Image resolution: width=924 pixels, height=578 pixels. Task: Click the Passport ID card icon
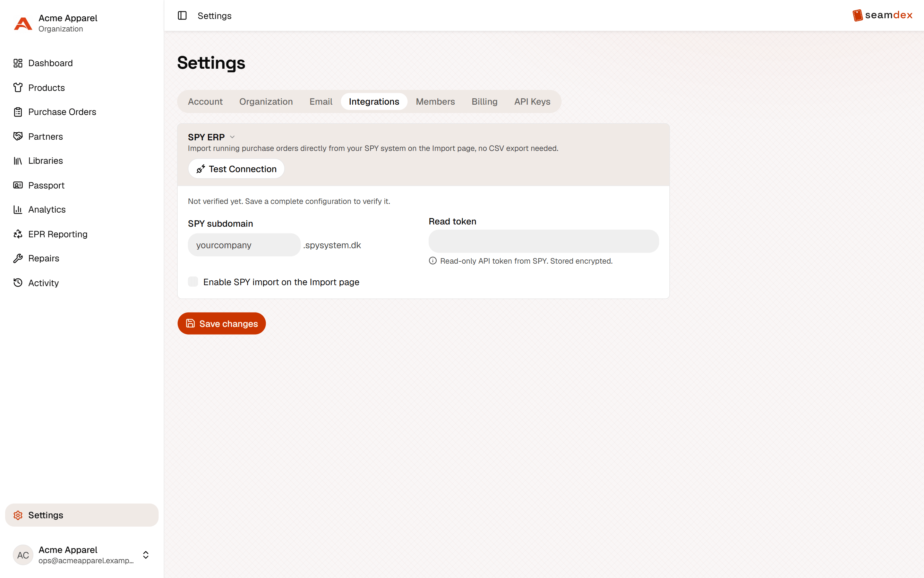[x=18, y=185]
